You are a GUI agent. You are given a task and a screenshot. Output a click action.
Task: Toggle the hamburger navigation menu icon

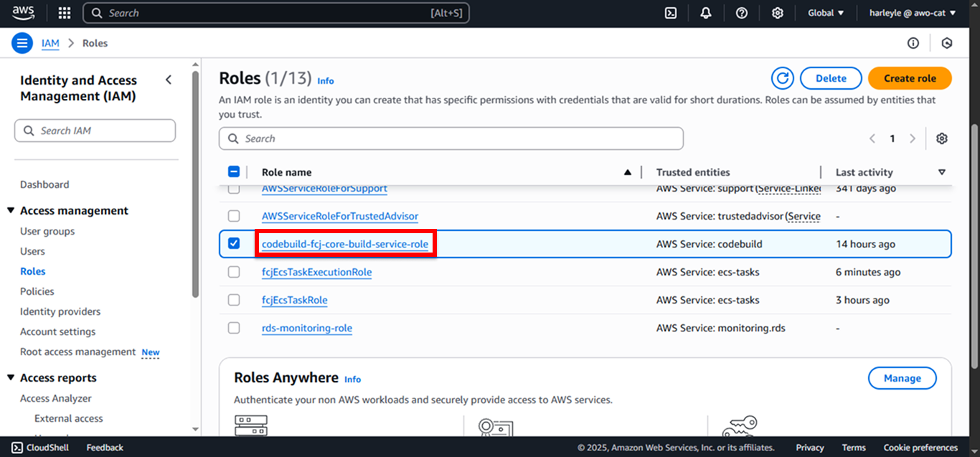[x=22, y=43]
